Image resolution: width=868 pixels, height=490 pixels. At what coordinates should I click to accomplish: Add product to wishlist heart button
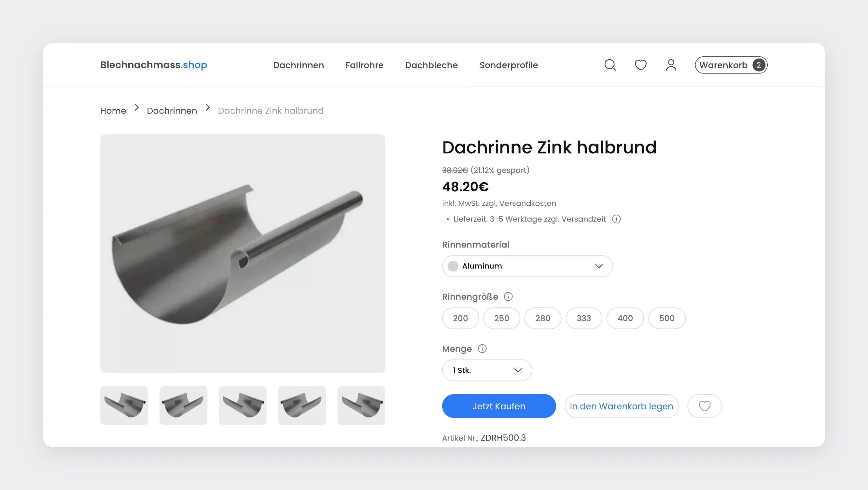tap(705, 406)
